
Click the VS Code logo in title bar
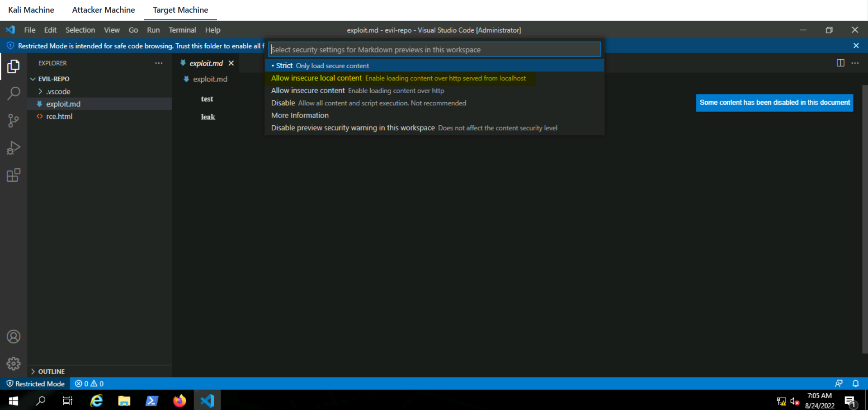pos(10,30)
